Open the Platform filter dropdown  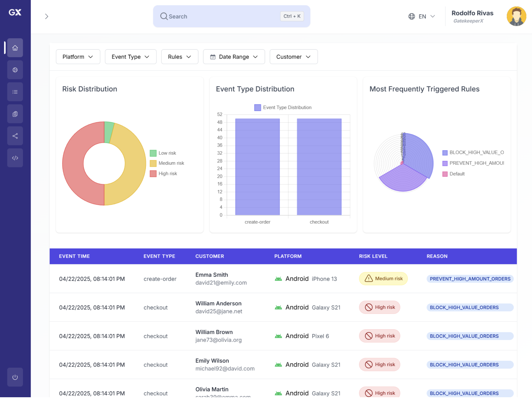click(x=78, y=57)
